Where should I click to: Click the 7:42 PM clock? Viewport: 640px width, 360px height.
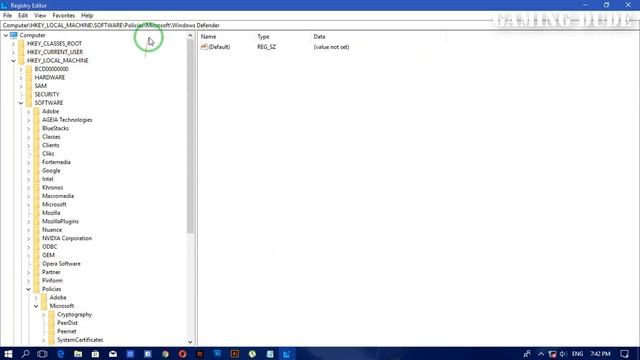coord(600,354)
